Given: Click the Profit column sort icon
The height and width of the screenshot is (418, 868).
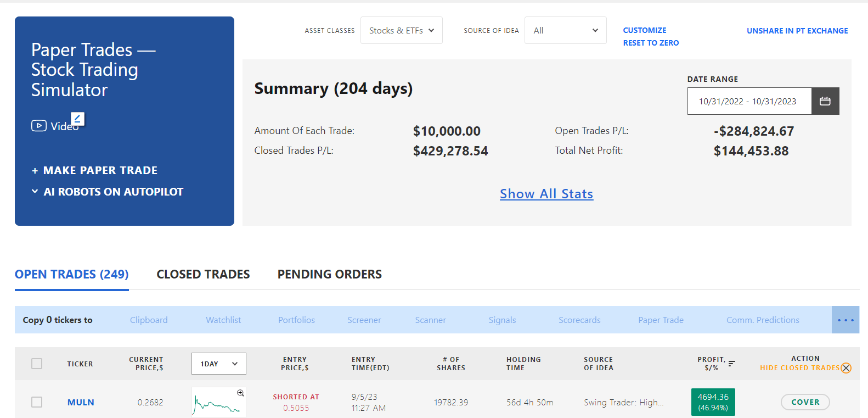Looking at the screenshot, I should coord(731,363).
